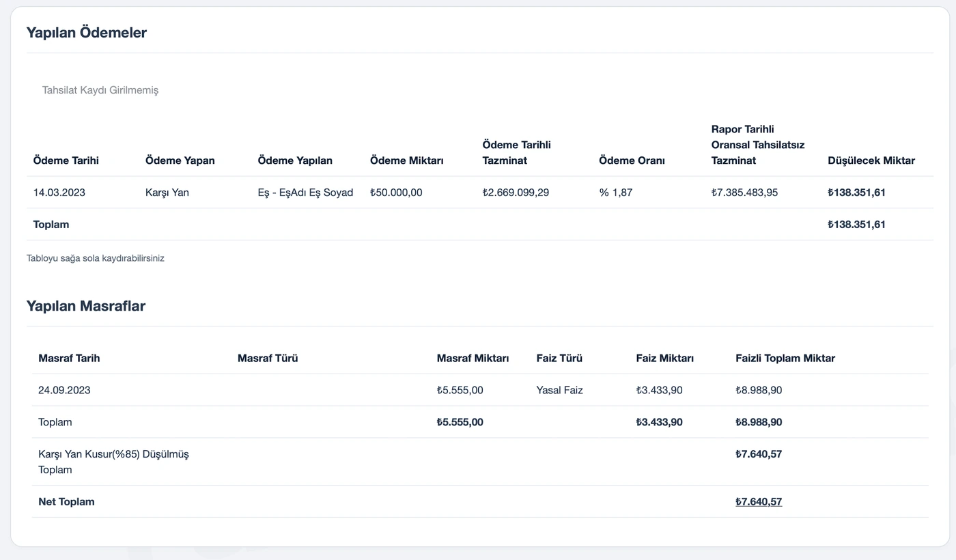Click the 'Faizli Toplam Miktar' column header
956x560 pixels.
point(785,358)
